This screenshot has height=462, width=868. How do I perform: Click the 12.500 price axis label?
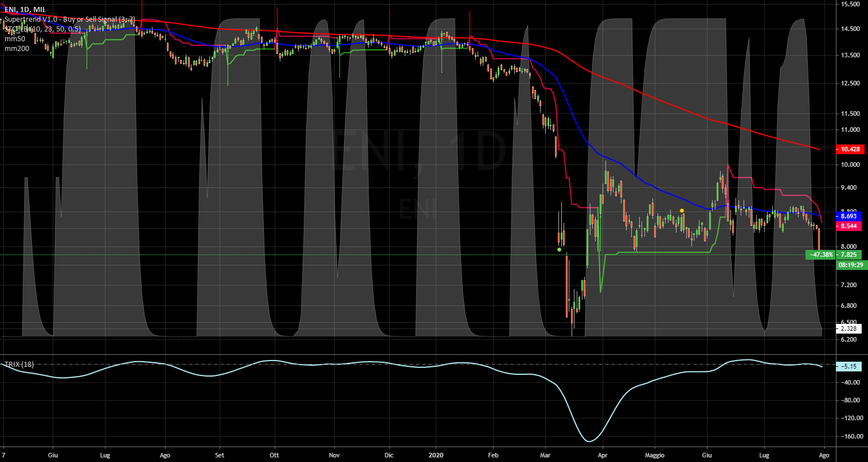click(x=850, y=83)
